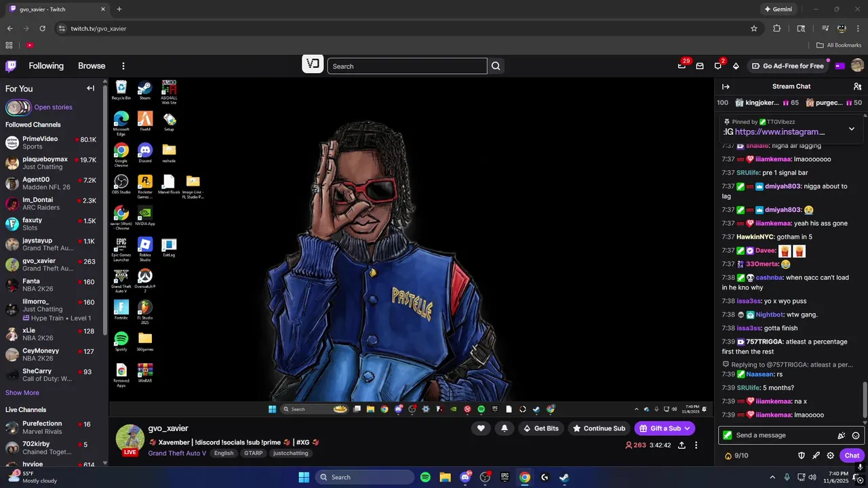Viewport: 868px width, 488px height.
Task: Open the Grand Theft Auto V category link
Action: pyautogui.click(x=177, y=453)
